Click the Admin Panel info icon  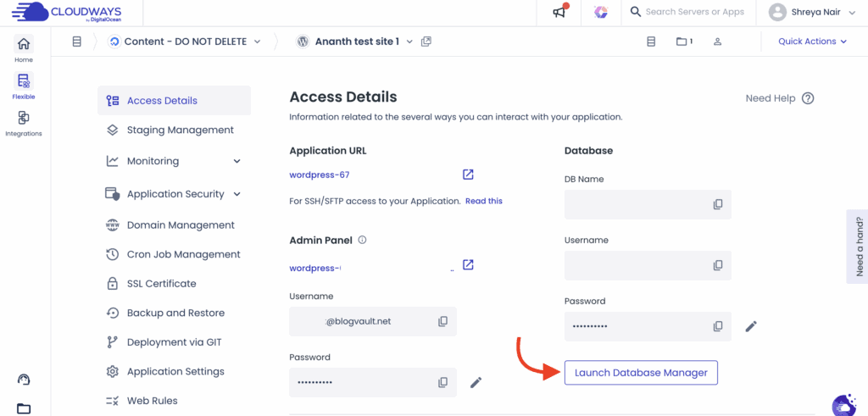363,240
